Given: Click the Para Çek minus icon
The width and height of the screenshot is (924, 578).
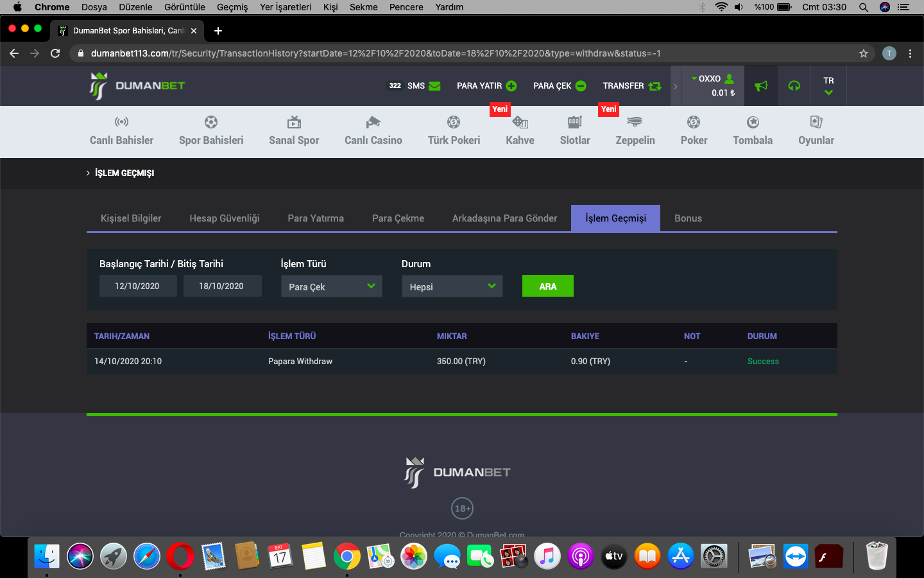Looking at the screenshot, I should [581, 86].
